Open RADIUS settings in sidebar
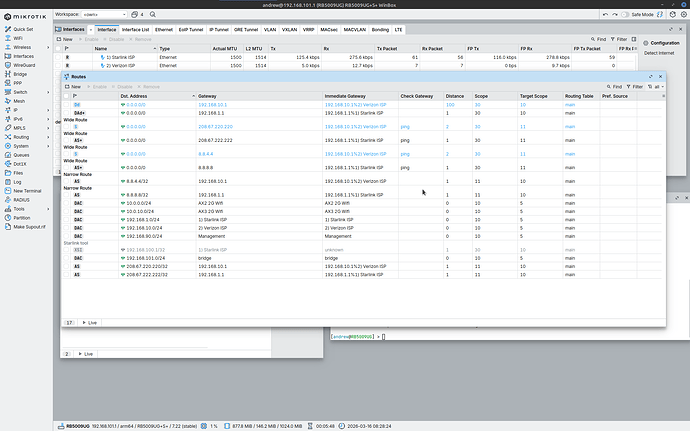The image size is (690, 431). click(21, 200)
